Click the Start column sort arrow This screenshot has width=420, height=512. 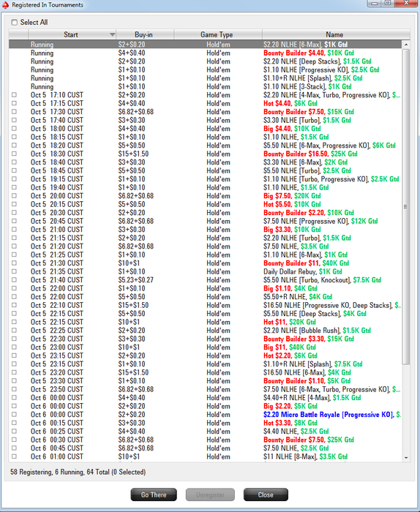pyautogui.click(x=113, y=34)
